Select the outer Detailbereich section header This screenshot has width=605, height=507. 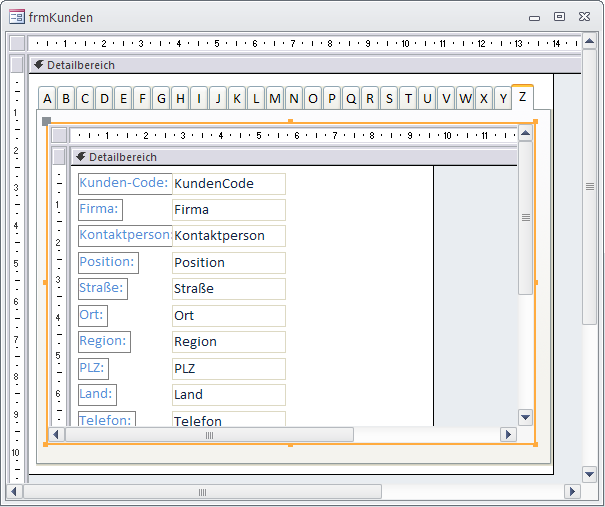click(300, 65)
